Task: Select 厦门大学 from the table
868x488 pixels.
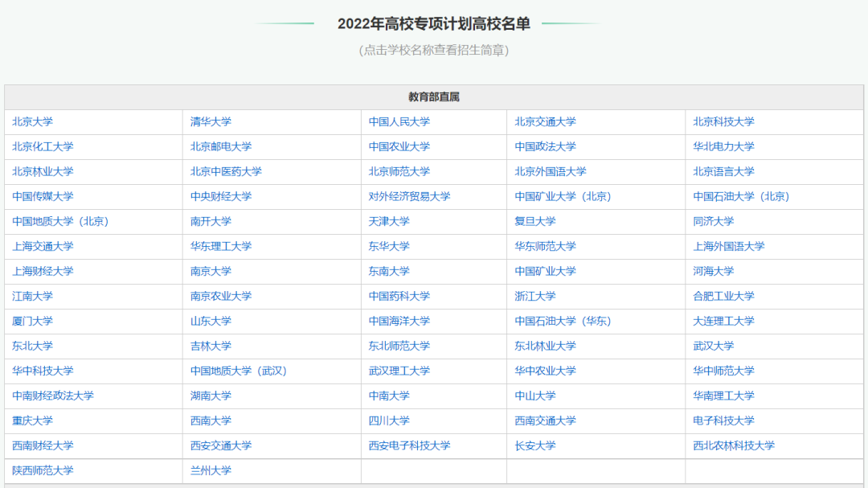Action: pyautogui.click(x=32, y=322)
